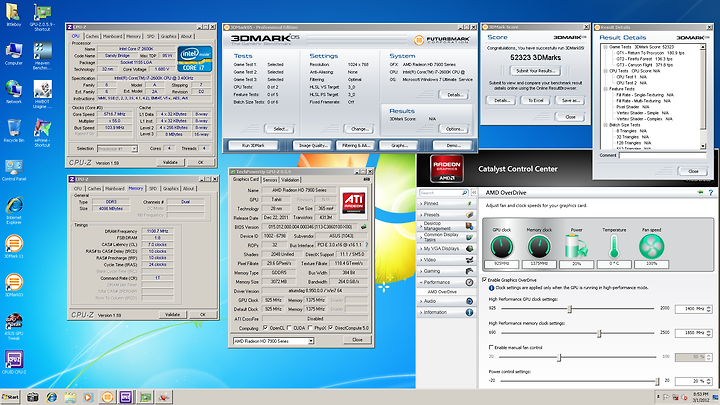
Task: Open the Control Panel desktop icon
Action: coord(14,170)
